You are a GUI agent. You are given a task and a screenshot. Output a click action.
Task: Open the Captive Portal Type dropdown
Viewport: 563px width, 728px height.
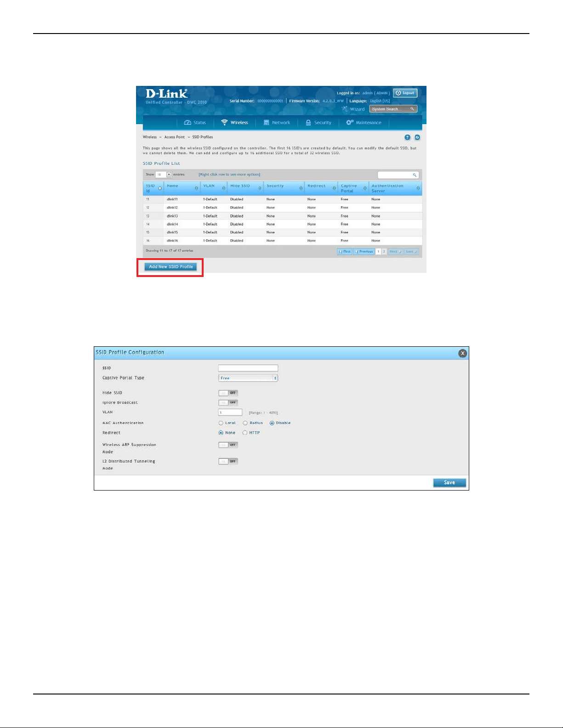pyautogui.click(x=248, y=378)
